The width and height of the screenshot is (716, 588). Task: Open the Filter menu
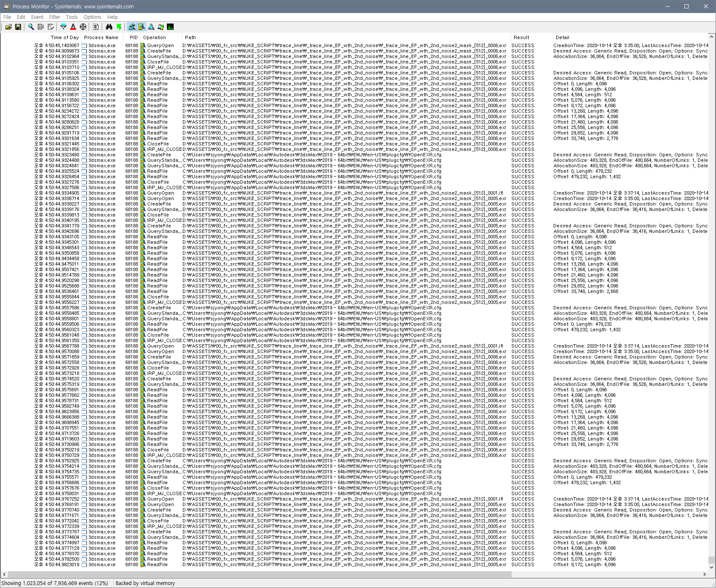(x=55, y=17)
